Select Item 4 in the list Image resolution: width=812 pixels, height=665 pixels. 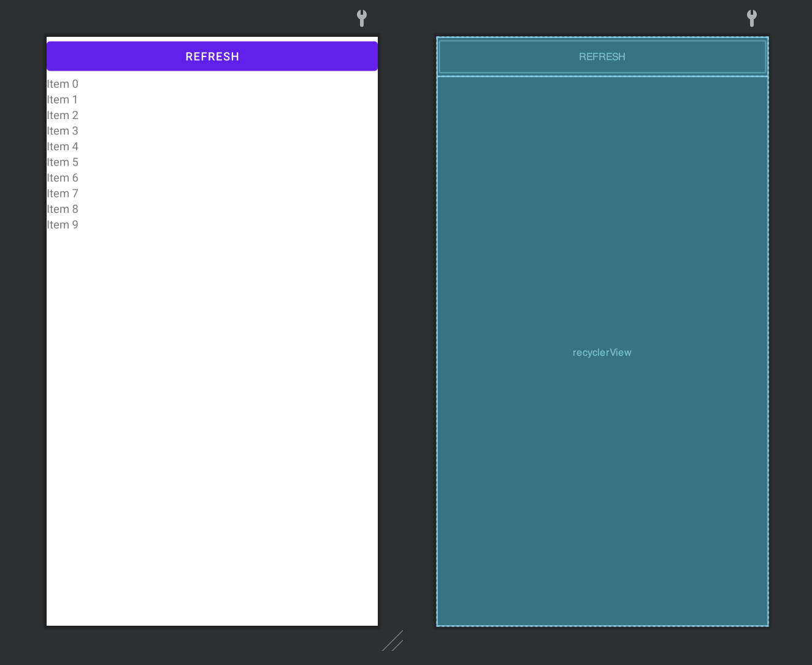tap(63, 147)
